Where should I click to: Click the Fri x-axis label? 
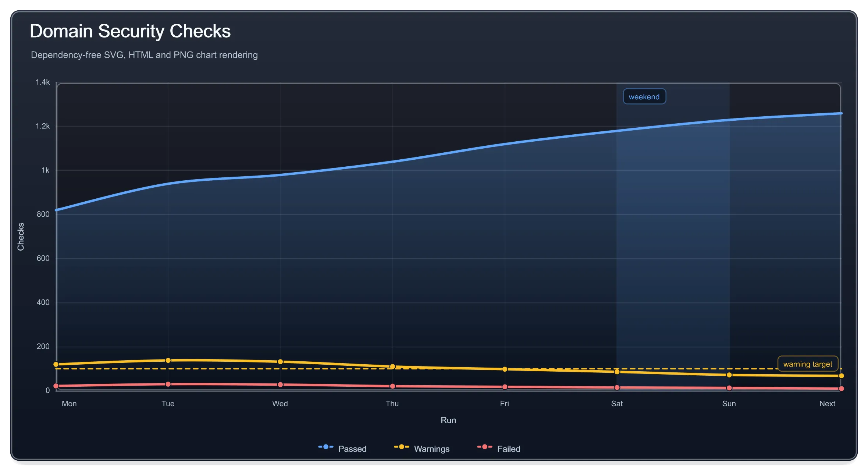pyautogui.click(x=505, y=403)
